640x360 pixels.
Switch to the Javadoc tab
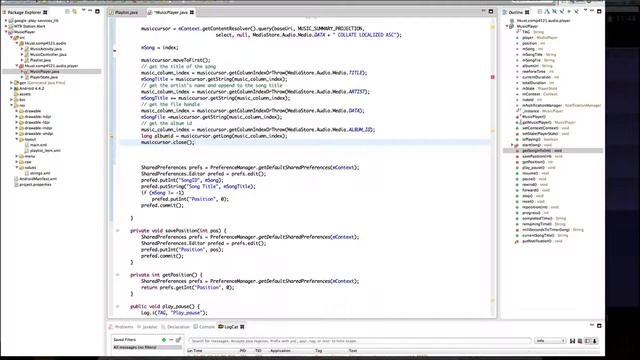coord(147,327)
